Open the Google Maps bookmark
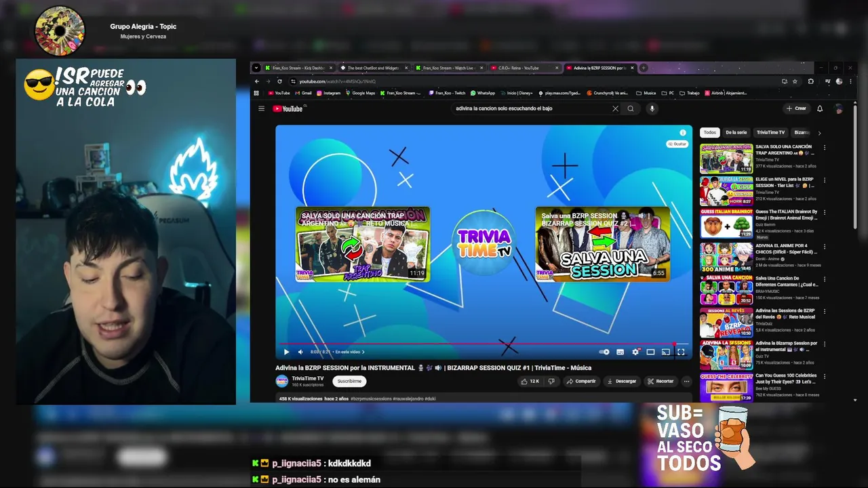Image resolution: width=868 pixels, height=488 pixels. 360,93
